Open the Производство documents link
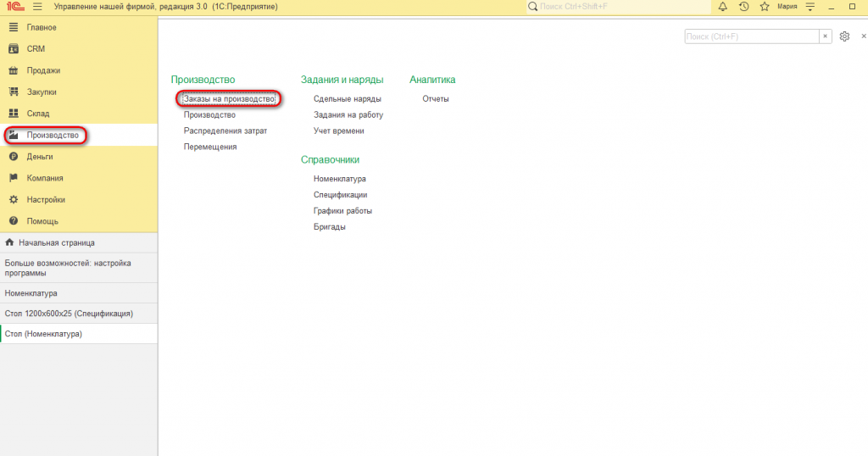The height and width of the screenshot is (456, 868). (210, 115)
